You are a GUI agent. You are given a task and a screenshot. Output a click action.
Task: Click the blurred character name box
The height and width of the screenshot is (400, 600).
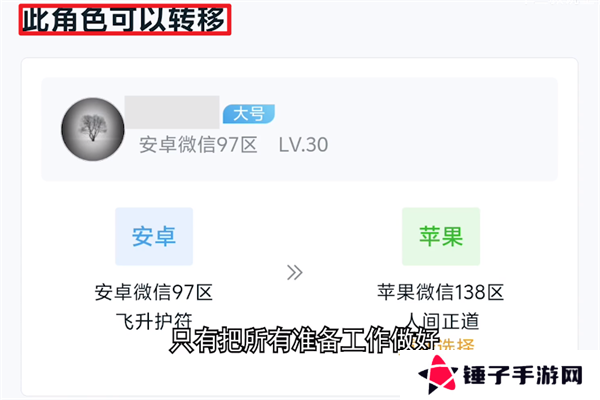pyautogui.click(x=172, y=112)
